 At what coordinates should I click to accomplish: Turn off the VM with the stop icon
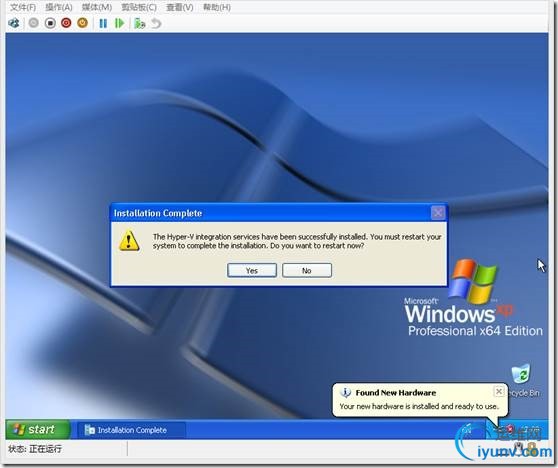click(50, 23)
